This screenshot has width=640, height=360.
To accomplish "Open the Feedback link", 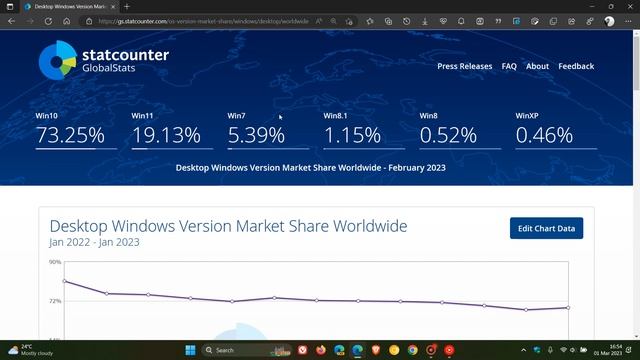I will [576, 66].
